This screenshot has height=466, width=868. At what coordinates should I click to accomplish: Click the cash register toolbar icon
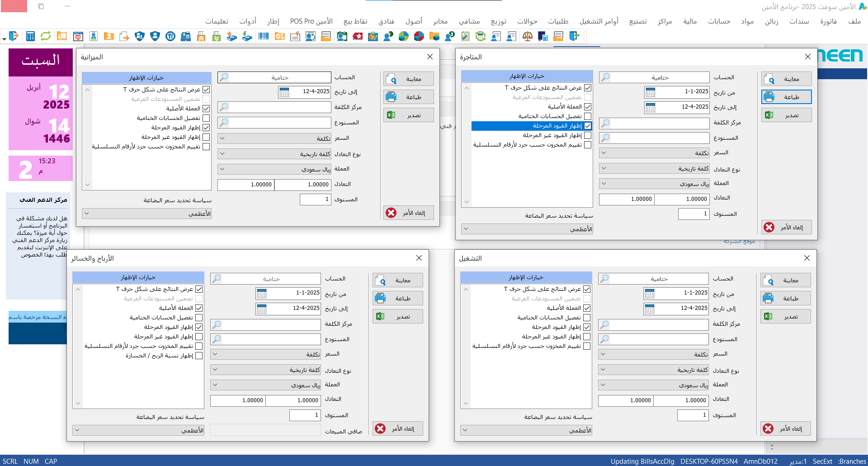click(186, 37)
